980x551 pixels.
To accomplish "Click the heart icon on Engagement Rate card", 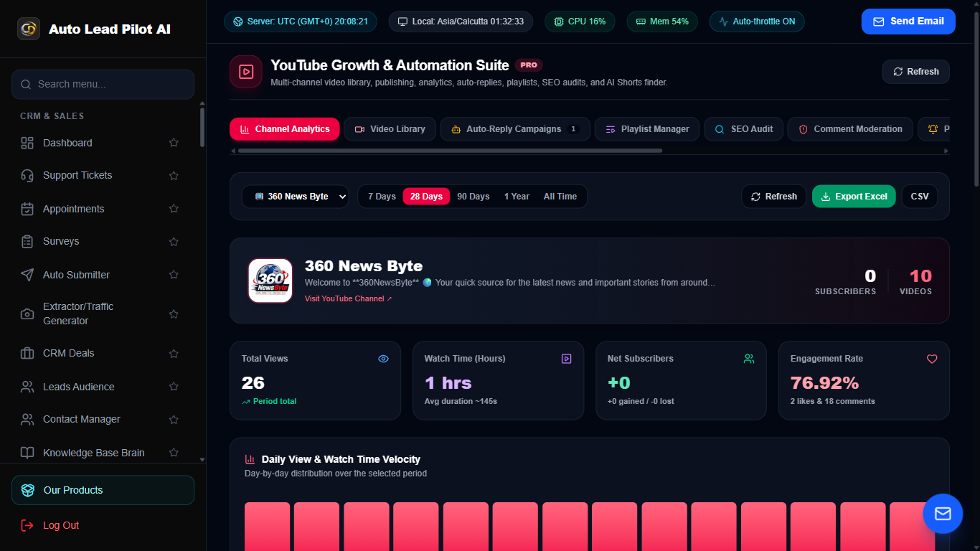I will [932, 359].
